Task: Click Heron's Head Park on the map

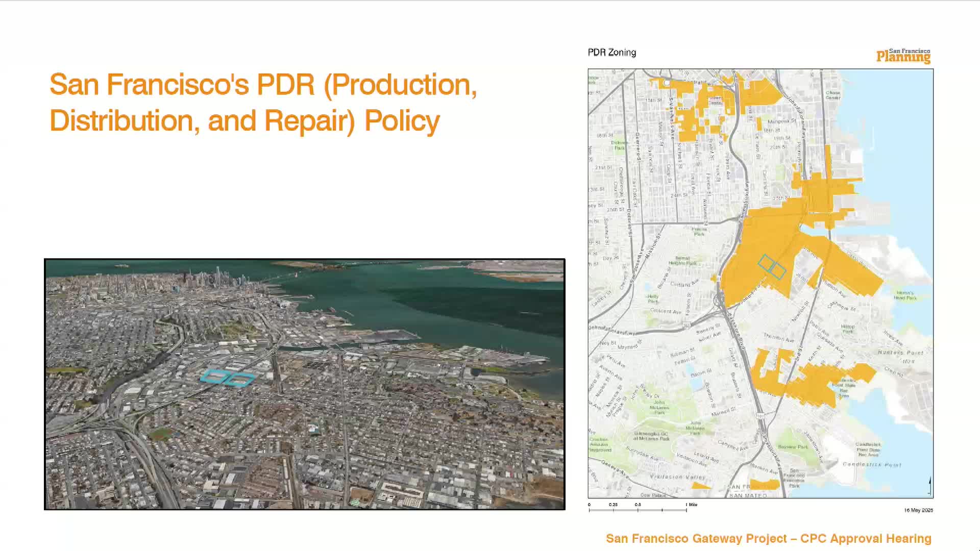Action: pyautogui.click(x=905, y=295)
